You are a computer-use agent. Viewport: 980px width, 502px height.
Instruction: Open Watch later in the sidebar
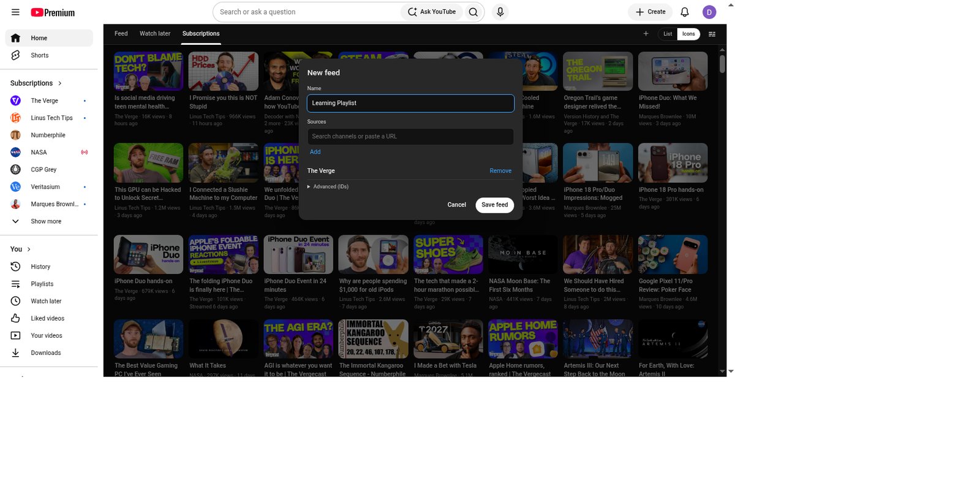coord(49,301)
